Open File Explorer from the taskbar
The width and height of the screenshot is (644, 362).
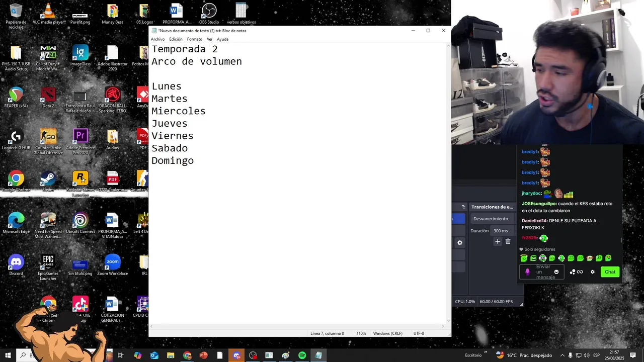[x=171, y=355]
